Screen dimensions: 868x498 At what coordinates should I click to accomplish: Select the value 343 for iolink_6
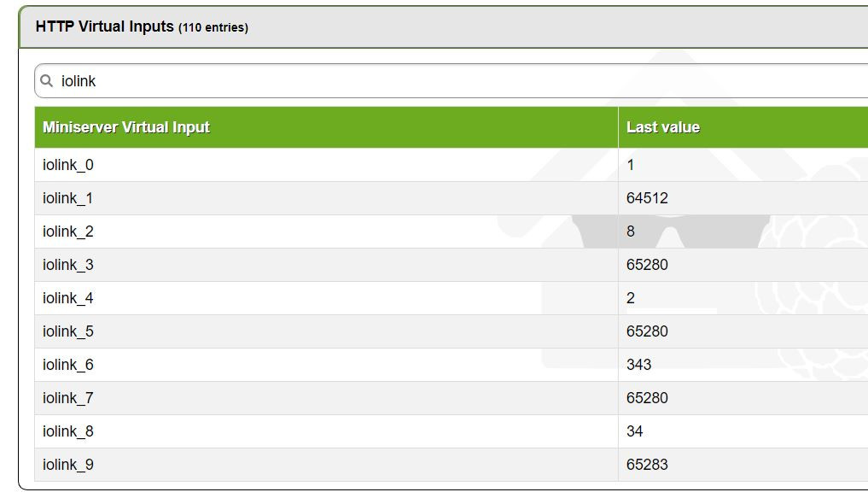pos(638,365)
